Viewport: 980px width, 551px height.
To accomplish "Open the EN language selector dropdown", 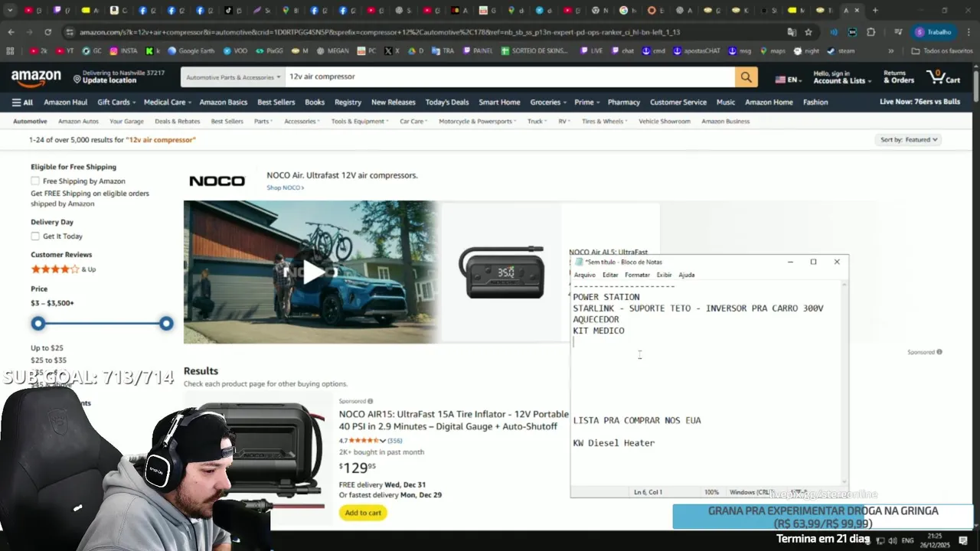I will pos(789,79).
